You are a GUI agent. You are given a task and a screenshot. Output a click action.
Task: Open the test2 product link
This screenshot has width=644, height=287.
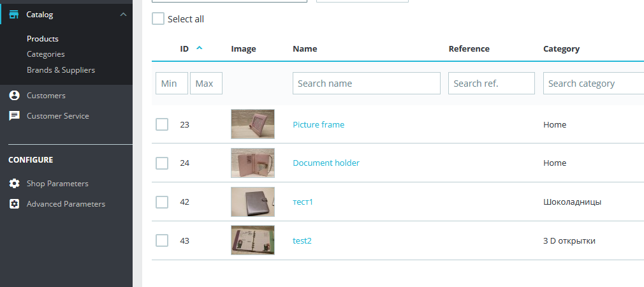point(302,241)
